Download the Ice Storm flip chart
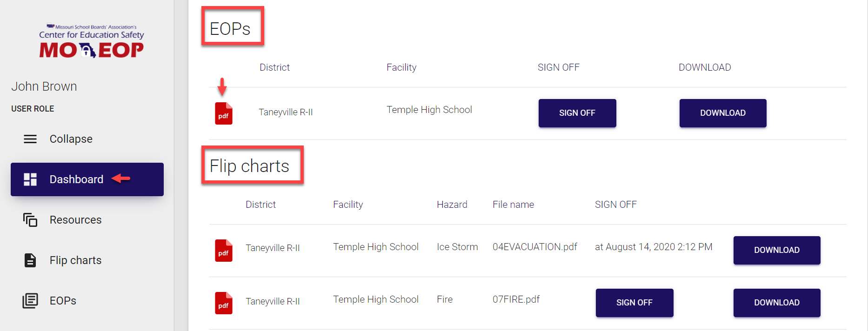The image size is (868, 331). [x=776, y=250]
